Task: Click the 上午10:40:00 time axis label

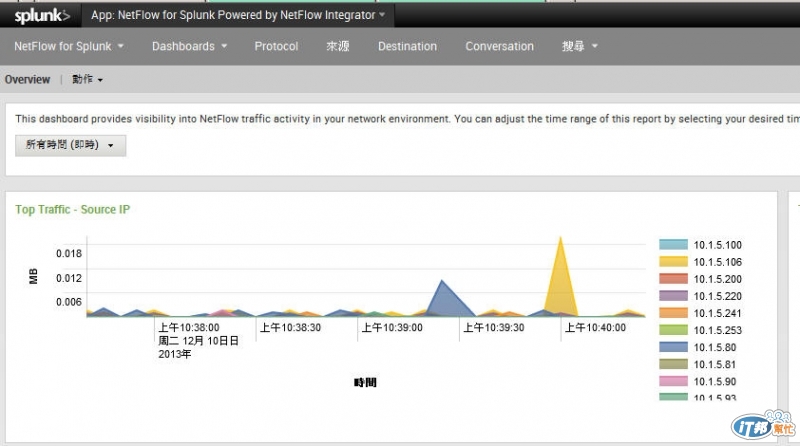Action: click(595, 328)
